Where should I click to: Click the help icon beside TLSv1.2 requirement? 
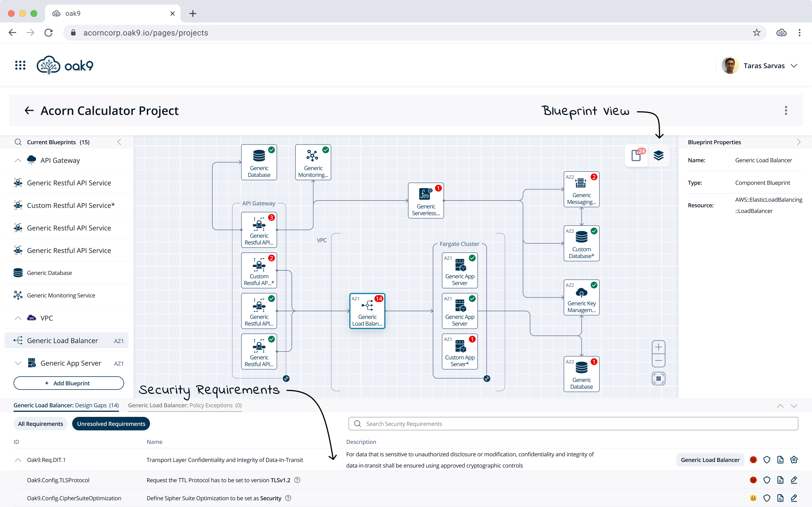coord(297,480)
